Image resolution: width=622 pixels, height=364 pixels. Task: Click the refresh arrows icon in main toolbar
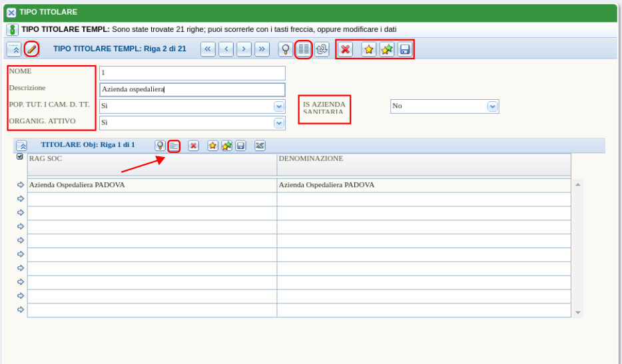pyautogui.click(x=322, y=49)
